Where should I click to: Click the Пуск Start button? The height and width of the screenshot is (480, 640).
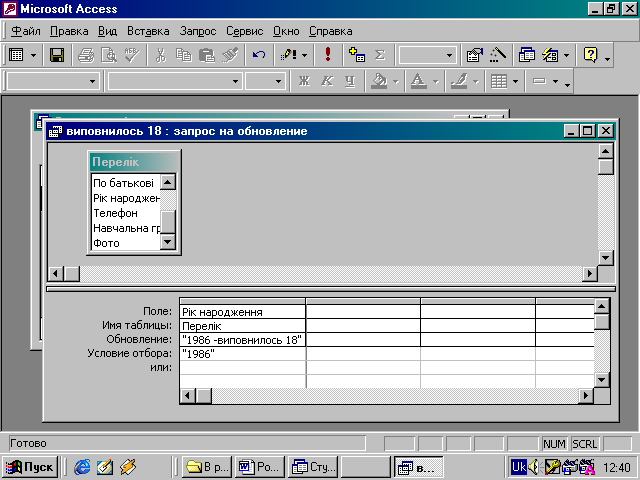click(30, 467)
